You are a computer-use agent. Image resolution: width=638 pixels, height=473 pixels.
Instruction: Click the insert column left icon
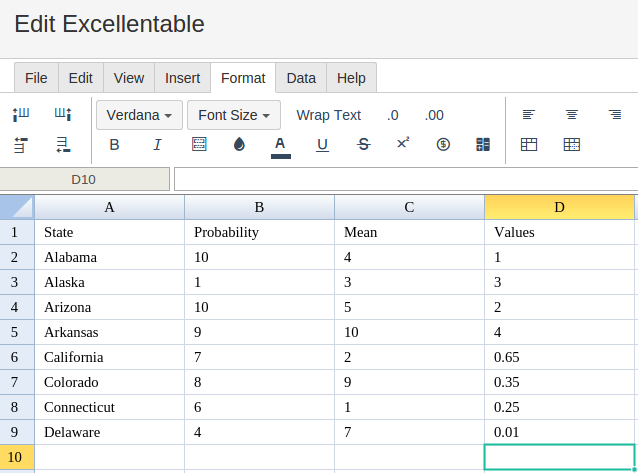click(21, 115)
